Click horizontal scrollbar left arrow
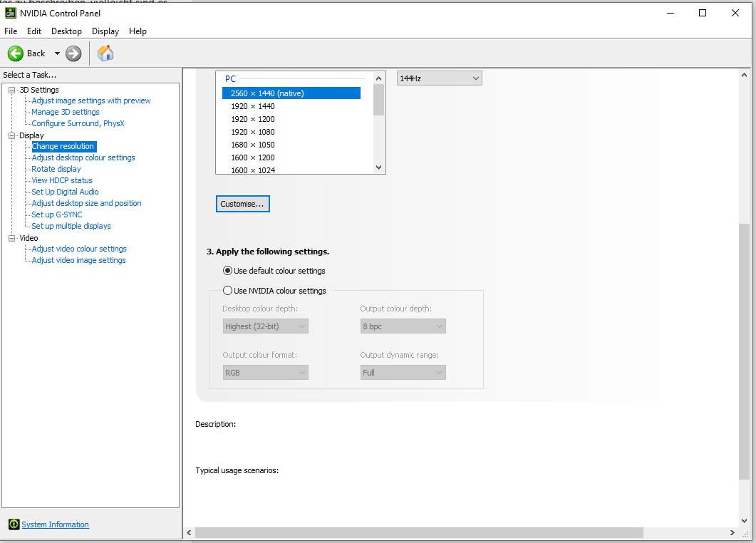This screenshot has width=756, height=543. [x=189, y=533]
